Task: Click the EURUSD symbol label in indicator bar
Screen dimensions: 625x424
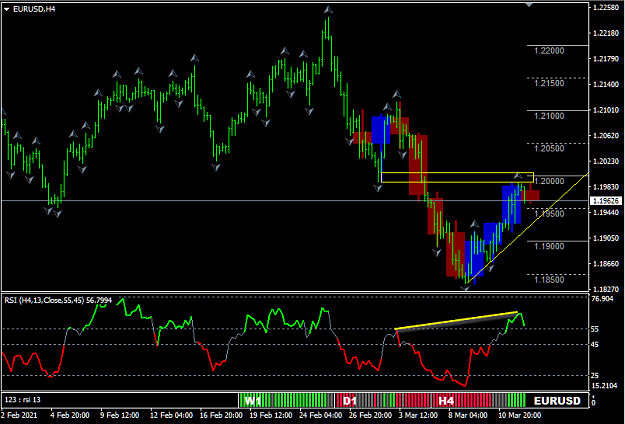Action: (x=557, y=400)
